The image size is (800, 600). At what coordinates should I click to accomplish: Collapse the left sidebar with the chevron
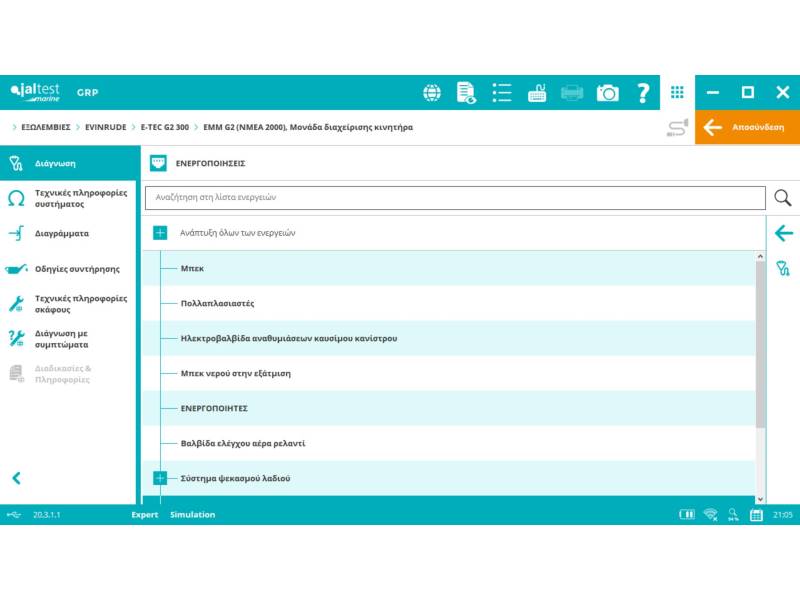[16, 478]
